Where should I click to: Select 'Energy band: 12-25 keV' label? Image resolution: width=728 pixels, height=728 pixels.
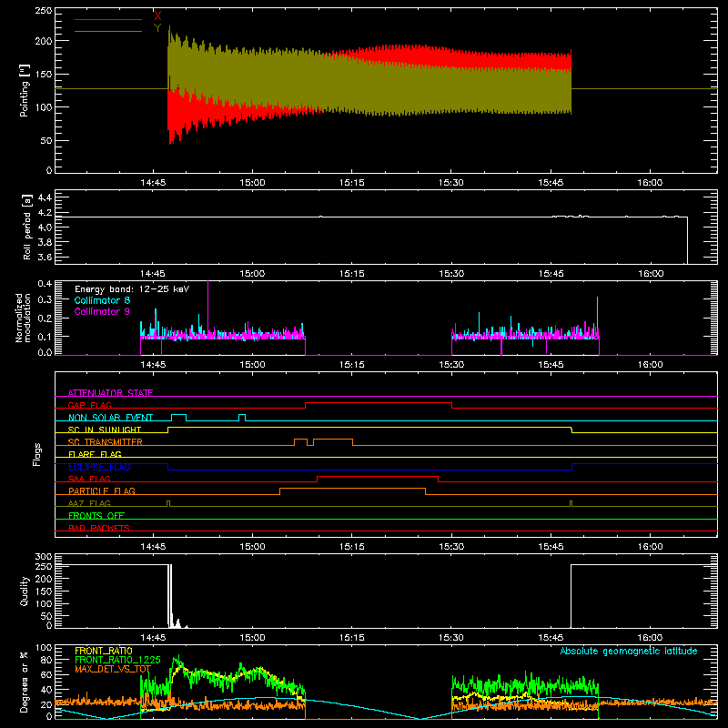[x=132, y=289]
